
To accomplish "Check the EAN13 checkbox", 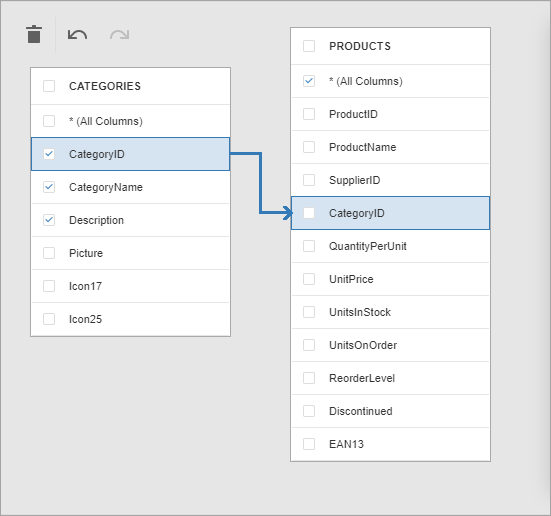I will point(309,444).
